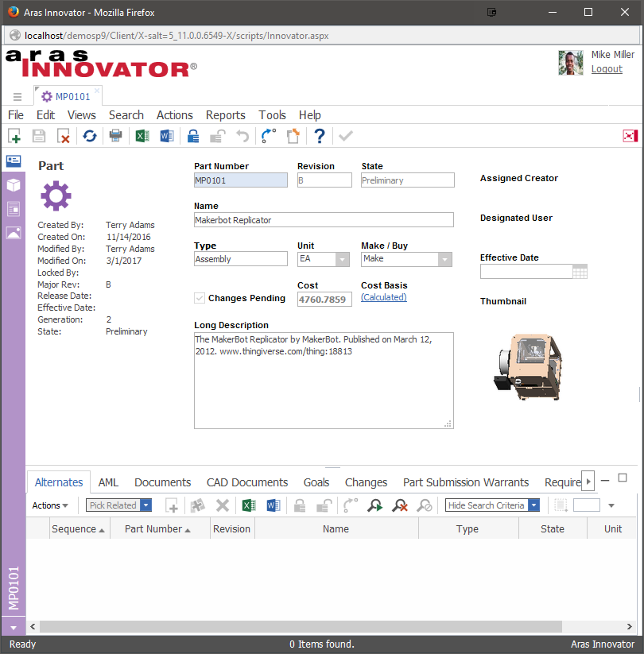The height and width of the screenshot is (654, 644).
Task: Click the Part Number field MP0101
Action: [x=241, y=180]
